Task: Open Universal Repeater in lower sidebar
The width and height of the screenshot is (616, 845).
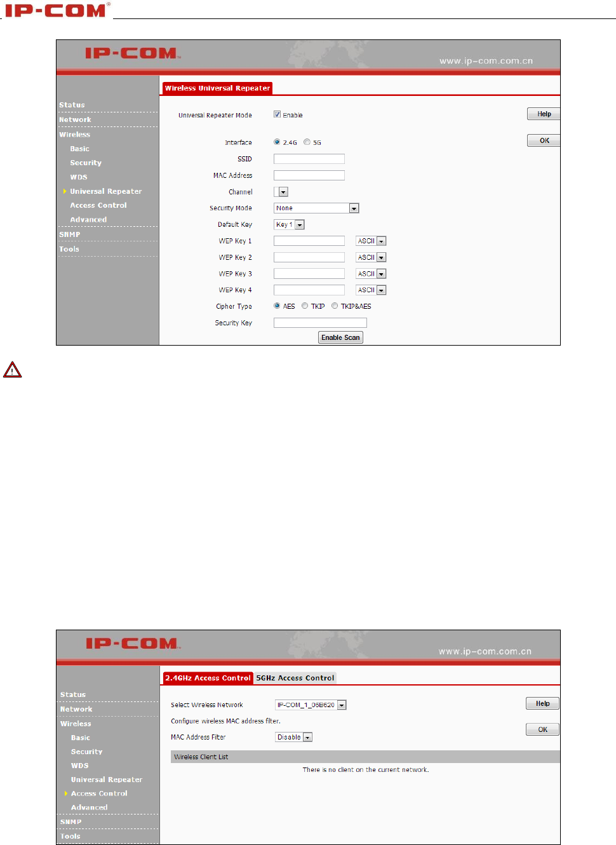Action: (x=107, y=780)
